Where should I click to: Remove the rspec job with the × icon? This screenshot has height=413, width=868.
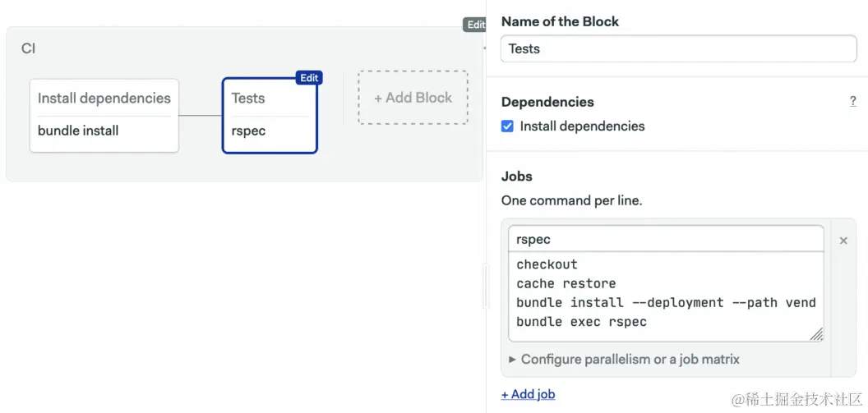(x=843, y=241)
